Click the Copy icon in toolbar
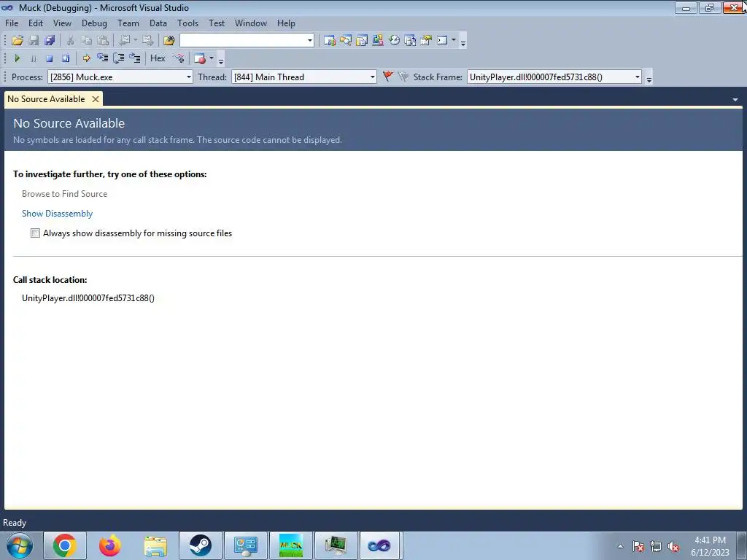747x560 pixels. tap(86, 41)
